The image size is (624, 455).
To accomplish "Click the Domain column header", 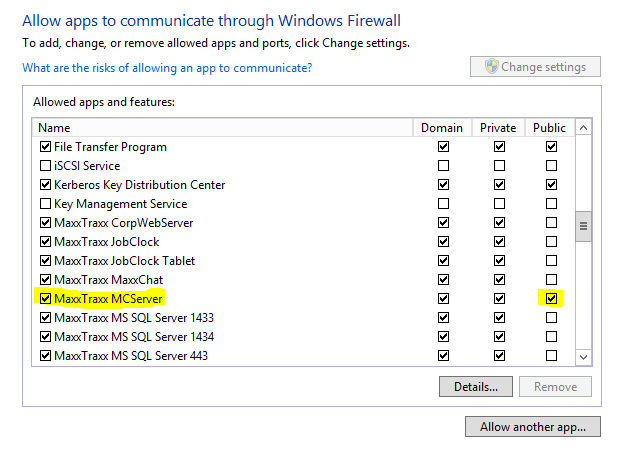I will [442, 127].
